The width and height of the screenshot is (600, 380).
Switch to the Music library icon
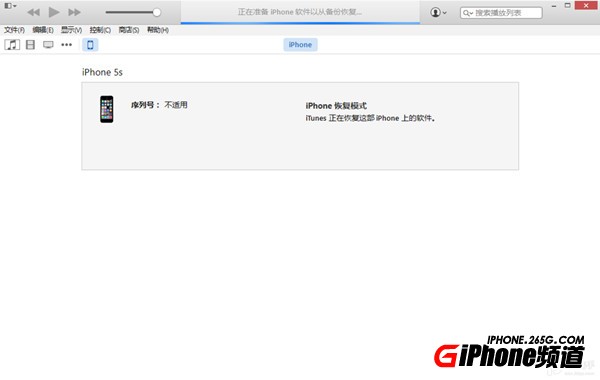(12, 45)
